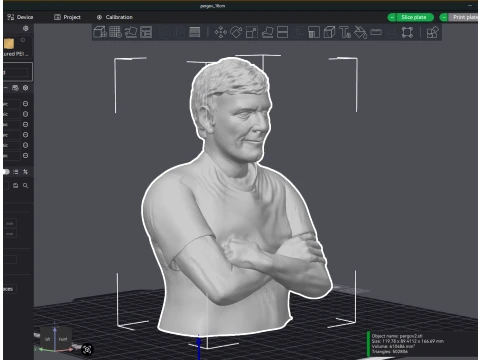Click the percent-like icon beside the toggle
The width and height of the screenshot is (480, 360).
tap(26, 172)
